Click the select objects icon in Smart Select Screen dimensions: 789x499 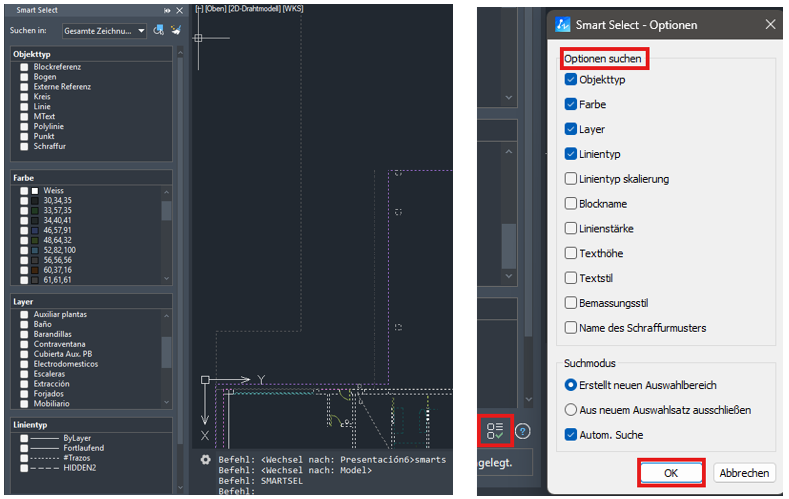(x=159, y=31)
